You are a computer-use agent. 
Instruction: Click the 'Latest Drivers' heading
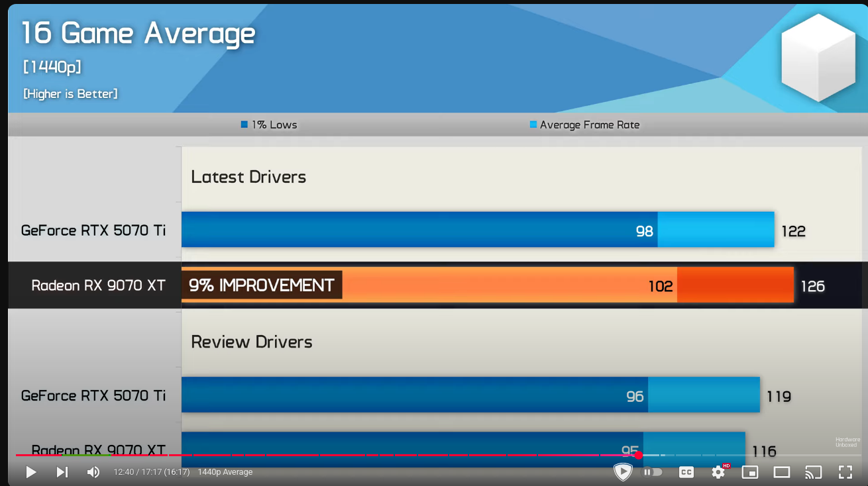click(x=248, y=177)
